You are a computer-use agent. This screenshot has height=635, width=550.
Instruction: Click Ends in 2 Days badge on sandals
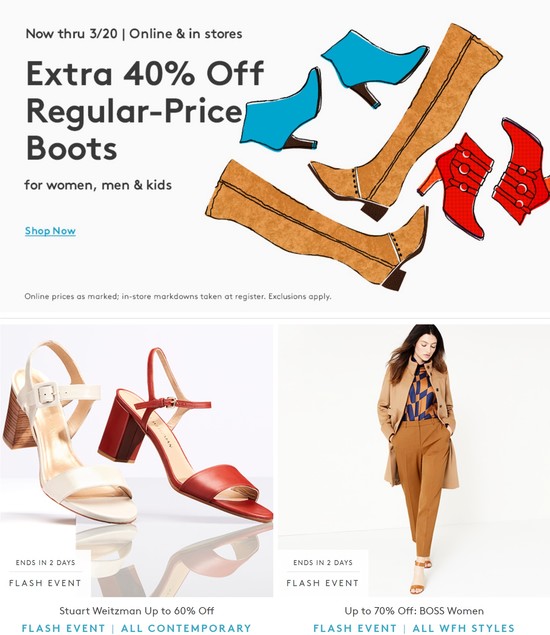tap(45, 563)
